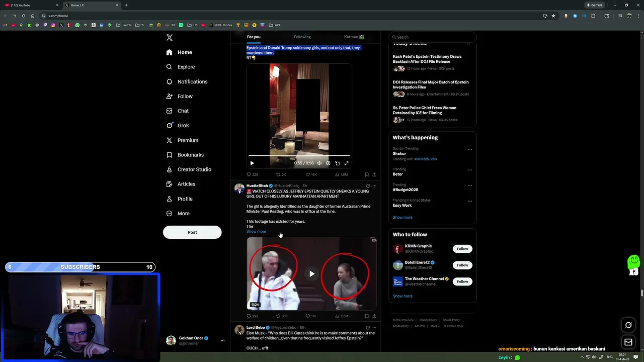Switch to the For you tab
The width and height of the screenshot is (644, 362).
pyautogui.click(x=254, y=37)
